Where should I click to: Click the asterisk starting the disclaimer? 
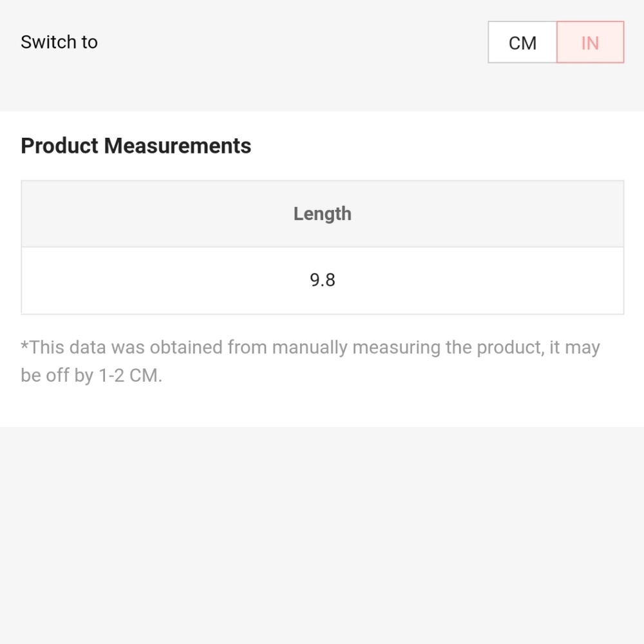[x=24, y=346]
